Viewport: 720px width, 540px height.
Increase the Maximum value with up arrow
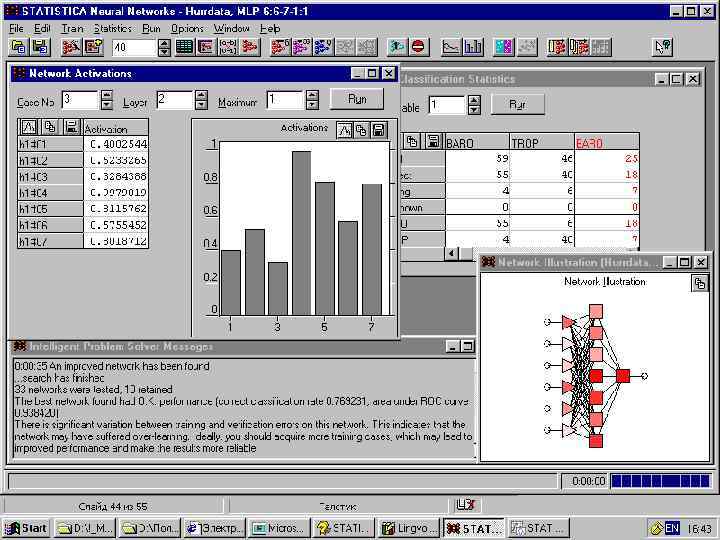[x=312, y=95]
